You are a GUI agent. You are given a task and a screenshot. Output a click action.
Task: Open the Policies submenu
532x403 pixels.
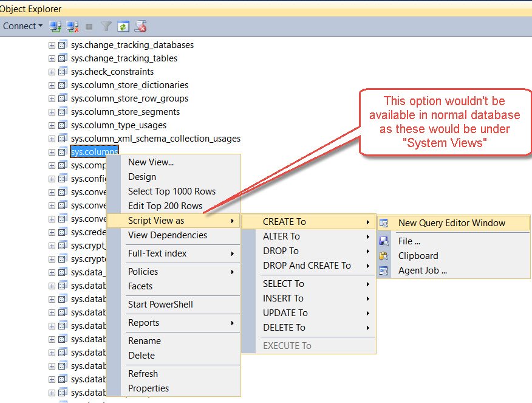(x=173, y=272)
